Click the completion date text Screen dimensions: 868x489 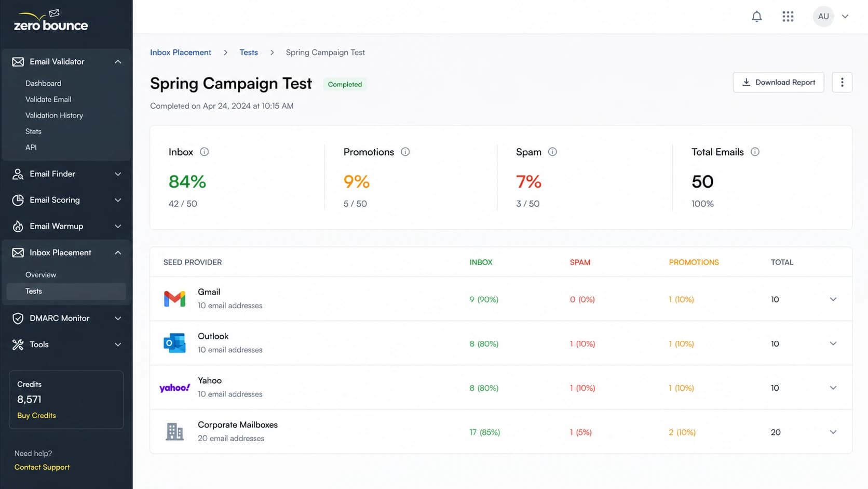pos(222,106)
